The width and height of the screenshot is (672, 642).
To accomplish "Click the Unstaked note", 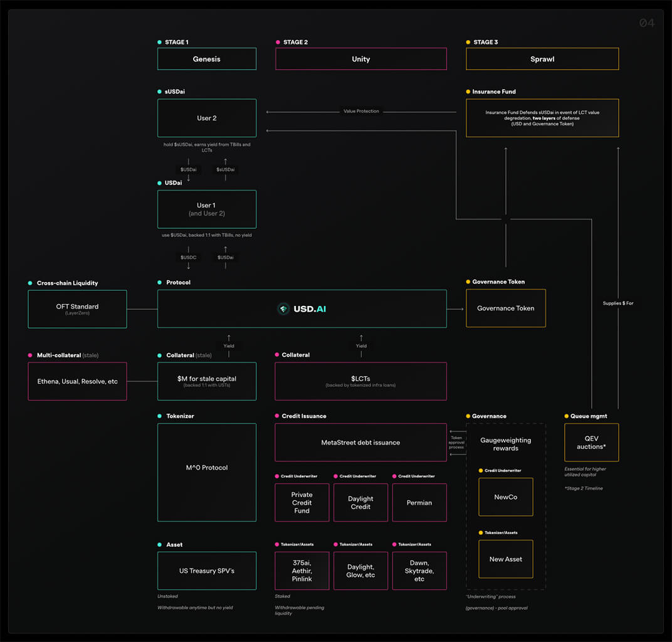I will pos(167,596).
